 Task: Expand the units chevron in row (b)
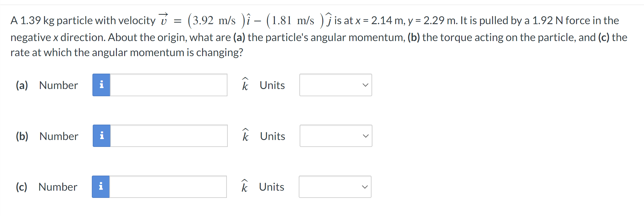365,136
